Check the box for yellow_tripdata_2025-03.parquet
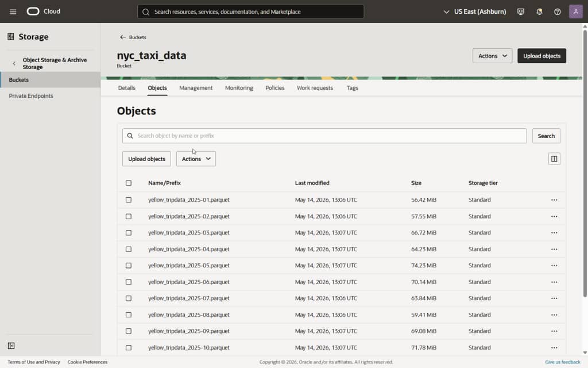This screenshot has width=588, height=368. 129,233
